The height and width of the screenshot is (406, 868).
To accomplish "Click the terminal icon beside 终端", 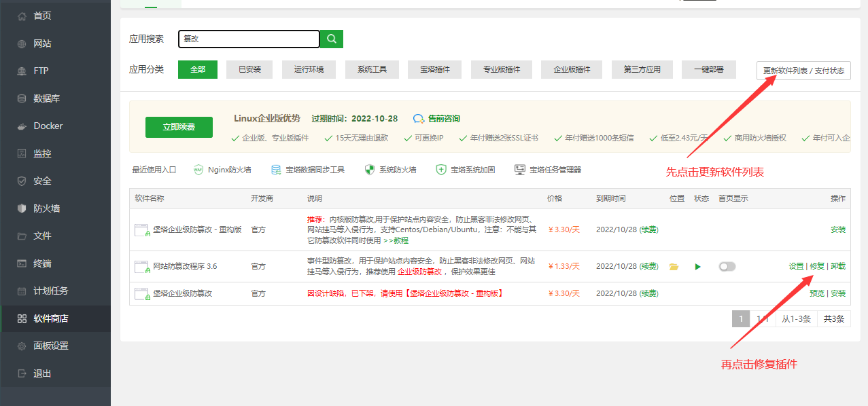I will 22,263.
